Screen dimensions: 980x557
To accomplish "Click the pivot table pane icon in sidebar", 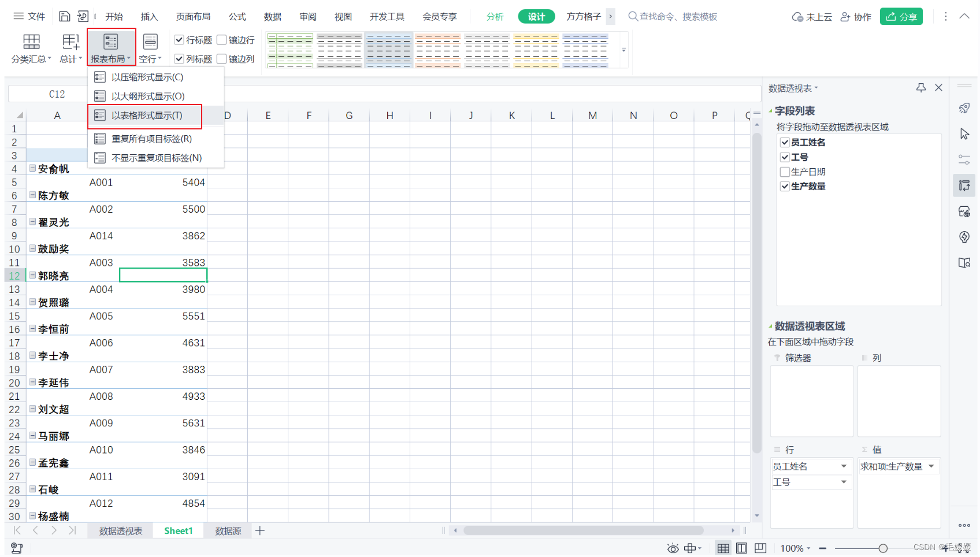I will tap(964, 185).
